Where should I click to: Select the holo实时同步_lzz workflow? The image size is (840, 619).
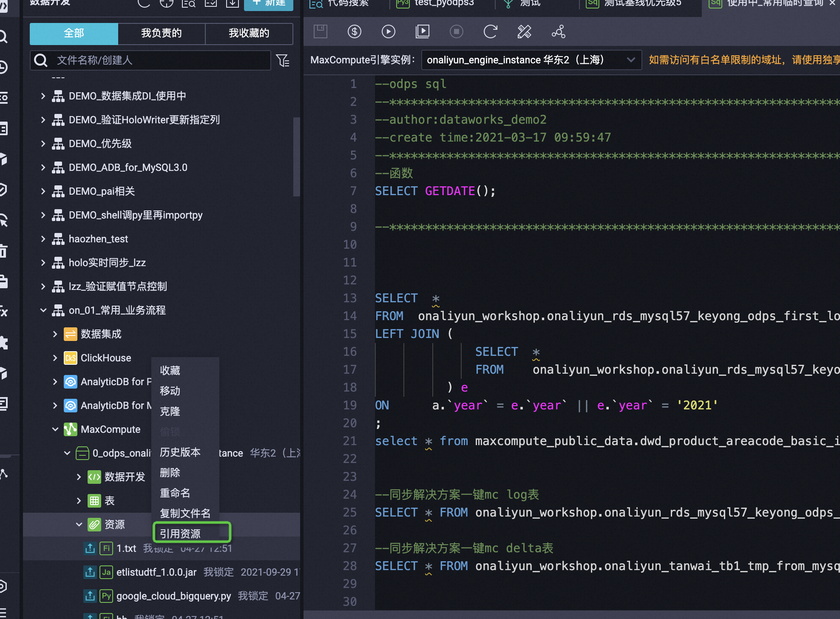(x=107, y=263)
